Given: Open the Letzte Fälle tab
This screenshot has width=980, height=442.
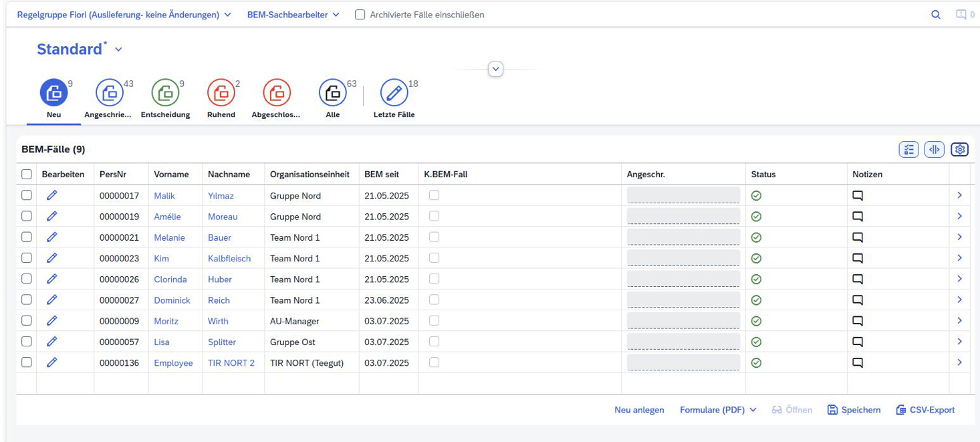Looking at the screenshot, I should [394, 100].
